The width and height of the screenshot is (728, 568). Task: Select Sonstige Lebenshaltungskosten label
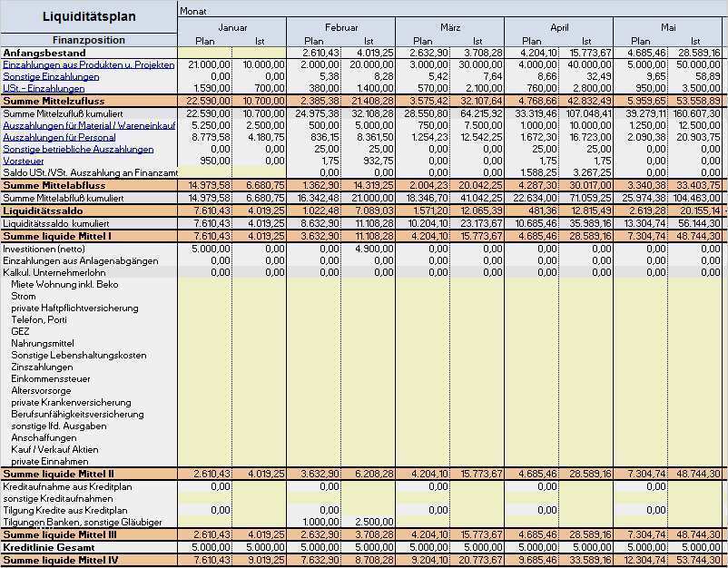coord(79,355)
